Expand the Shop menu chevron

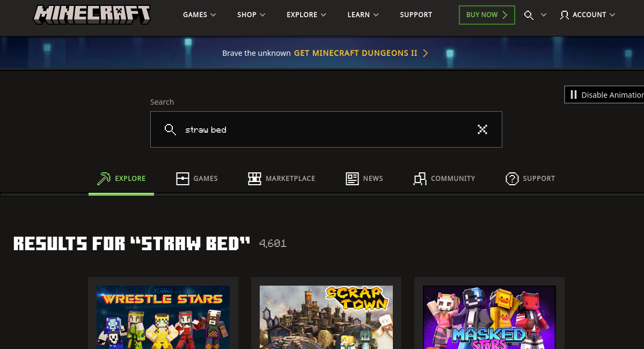click(262, 15)
